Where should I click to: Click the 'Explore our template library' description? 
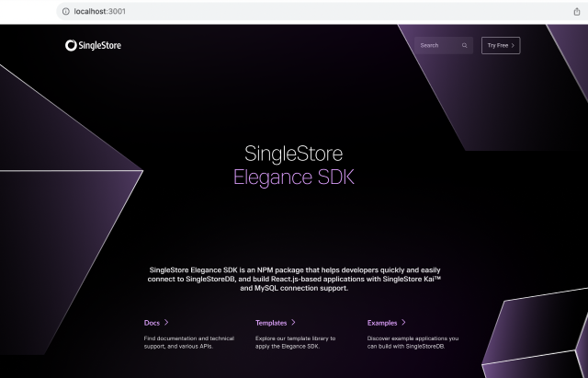(296, 342)
